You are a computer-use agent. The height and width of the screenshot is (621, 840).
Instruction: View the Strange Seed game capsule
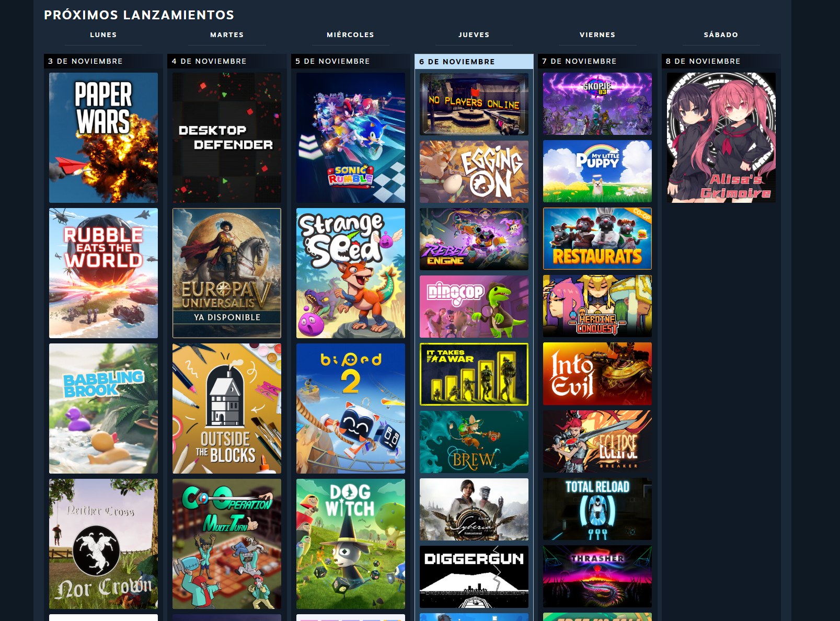pyautogui.click(x=351, y=273)
